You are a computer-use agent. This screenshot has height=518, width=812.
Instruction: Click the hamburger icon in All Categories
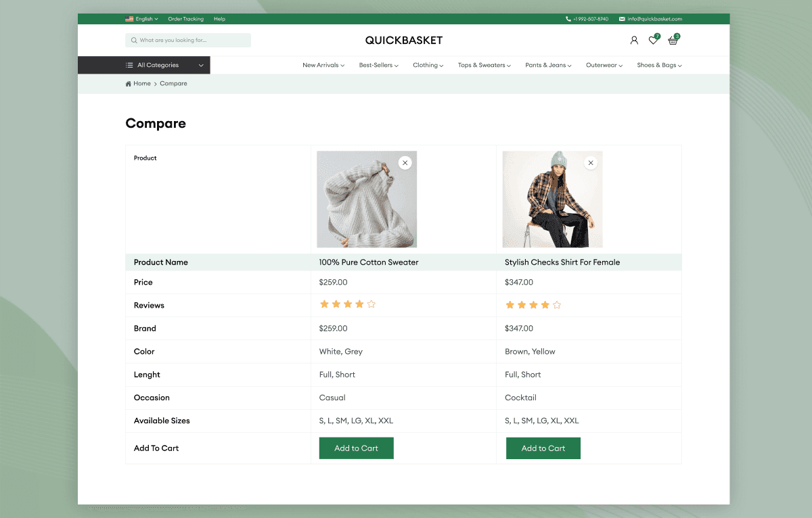tap(131, 65)
